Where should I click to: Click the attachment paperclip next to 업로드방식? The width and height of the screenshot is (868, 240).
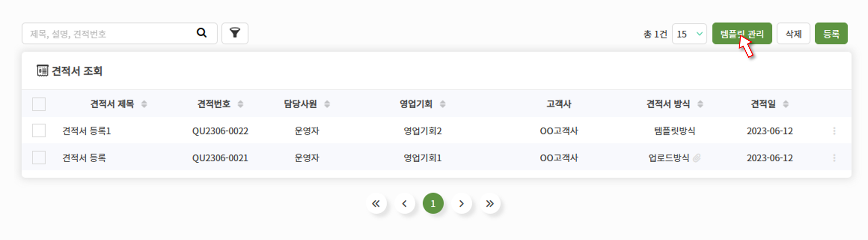(697, 158)
